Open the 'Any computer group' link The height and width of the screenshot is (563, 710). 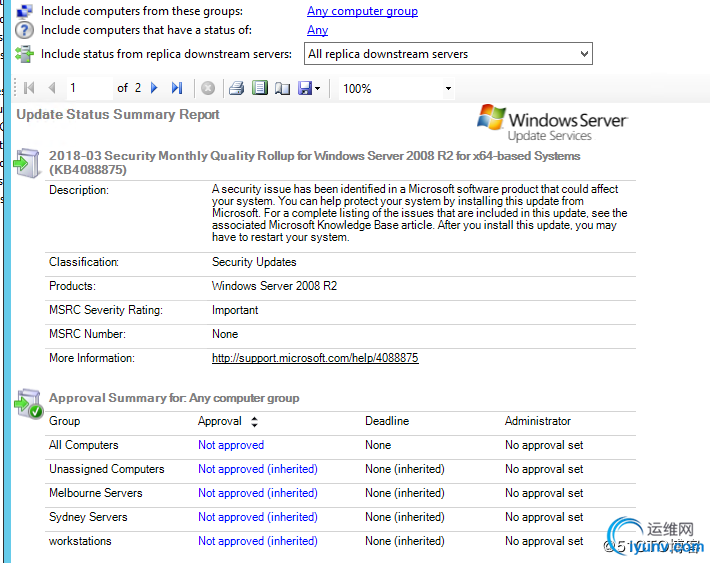[x=362, y=11]
